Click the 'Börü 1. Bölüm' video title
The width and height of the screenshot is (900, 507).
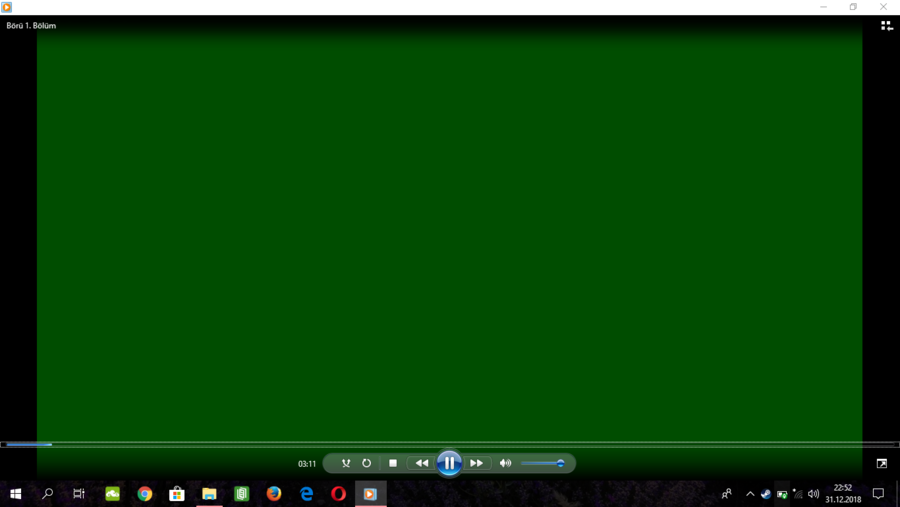(31, 26)
